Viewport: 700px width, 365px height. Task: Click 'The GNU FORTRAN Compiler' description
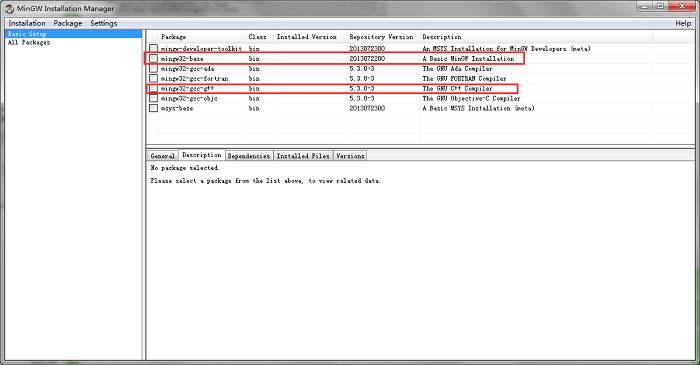464,78
